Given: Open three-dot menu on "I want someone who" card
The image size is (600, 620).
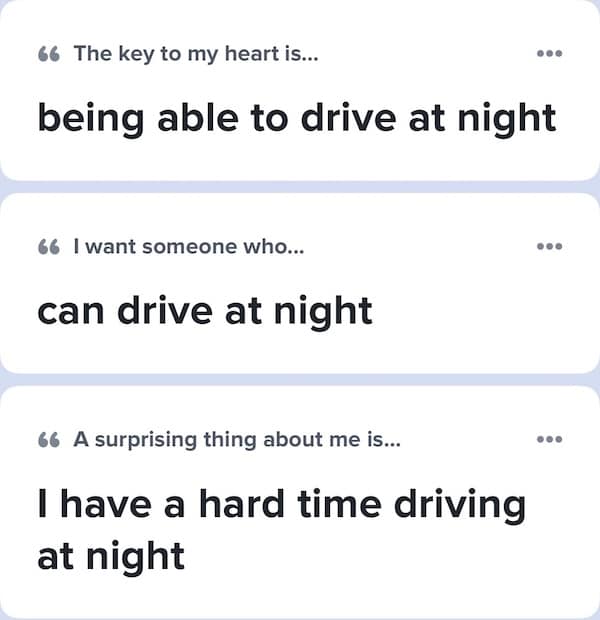Looking at the screenshot, I should click(x=549, y=246).
